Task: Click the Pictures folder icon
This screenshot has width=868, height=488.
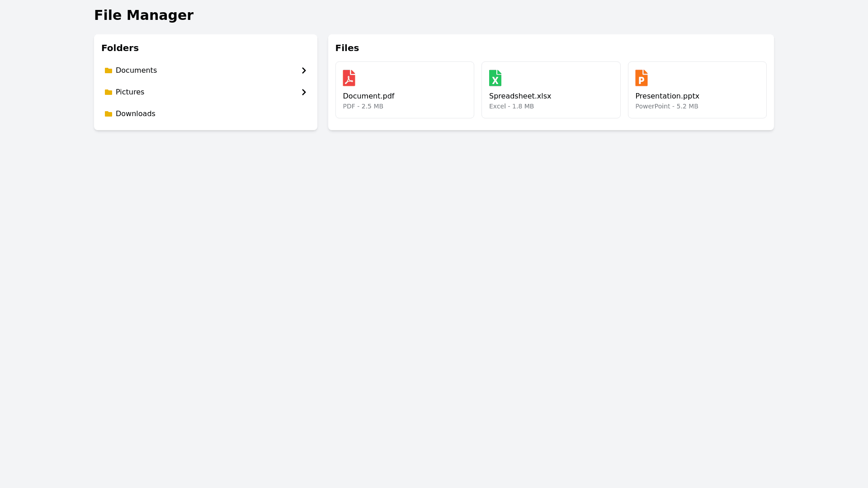Action: [x=108, y=92]
